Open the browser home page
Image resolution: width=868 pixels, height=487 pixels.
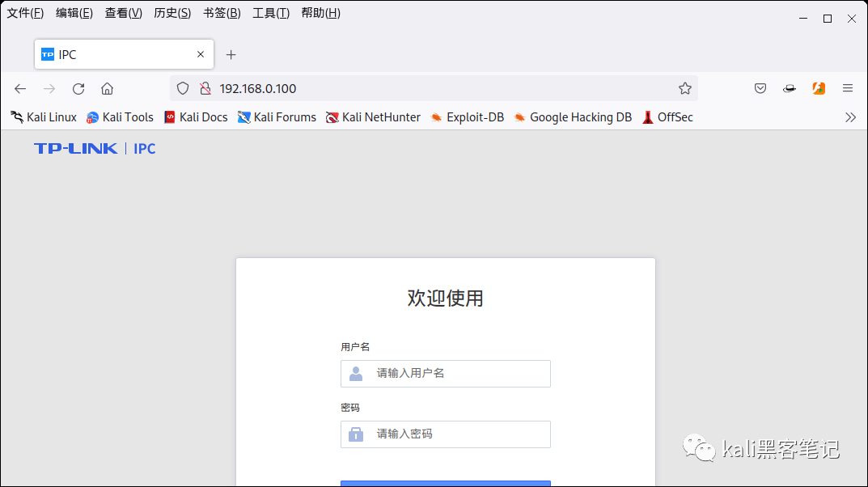point(108,88)
